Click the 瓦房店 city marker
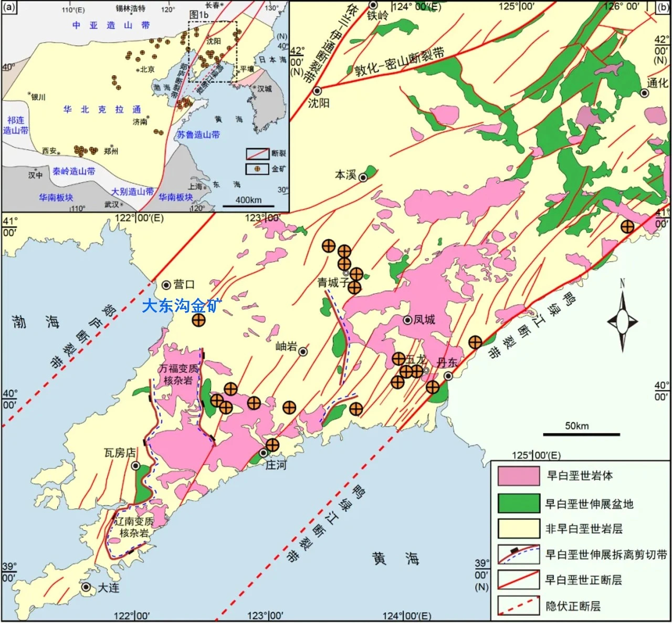672x623 pixels. coord(135,466)
